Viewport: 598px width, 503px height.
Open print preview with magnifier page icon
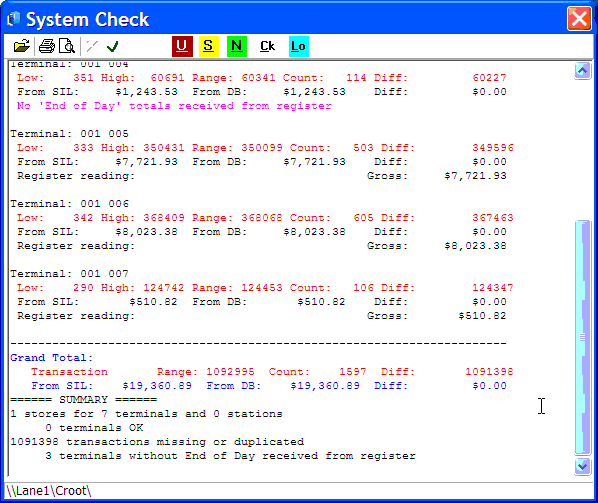[67, 47]
